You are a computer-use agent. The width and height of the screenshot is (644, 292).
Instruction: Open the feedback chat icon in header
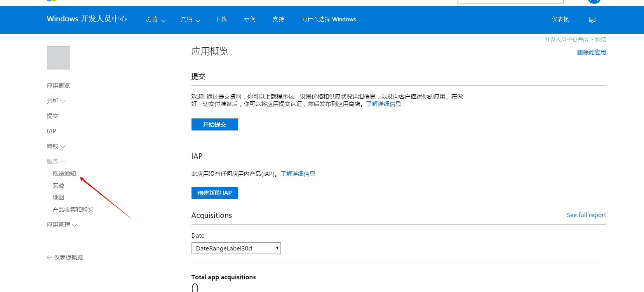(592, 19)
